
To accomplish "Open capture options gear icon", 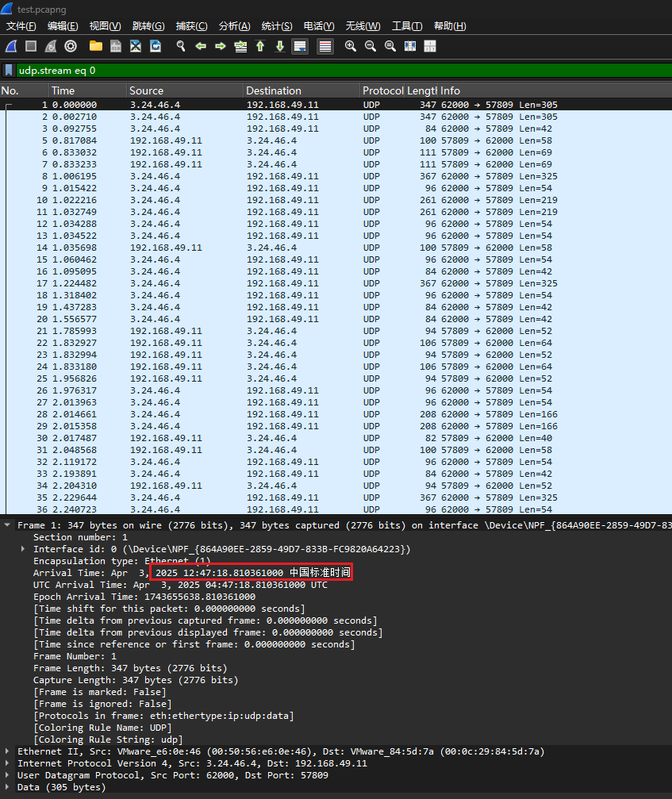I will tap(71, 46).
